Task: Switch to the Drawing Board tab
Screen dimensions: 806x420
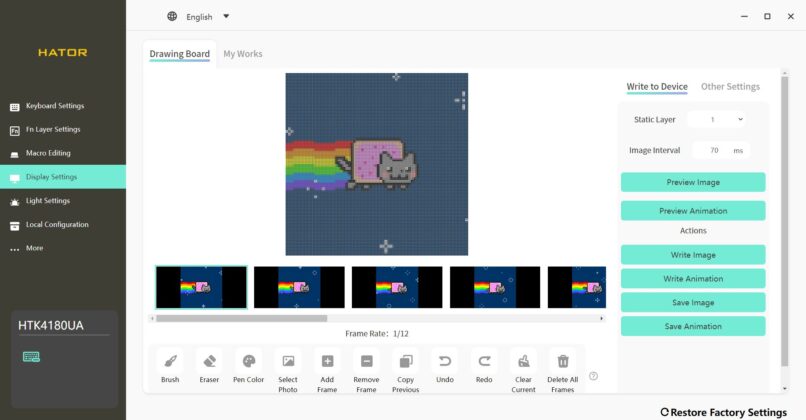Action: (179, 54)
